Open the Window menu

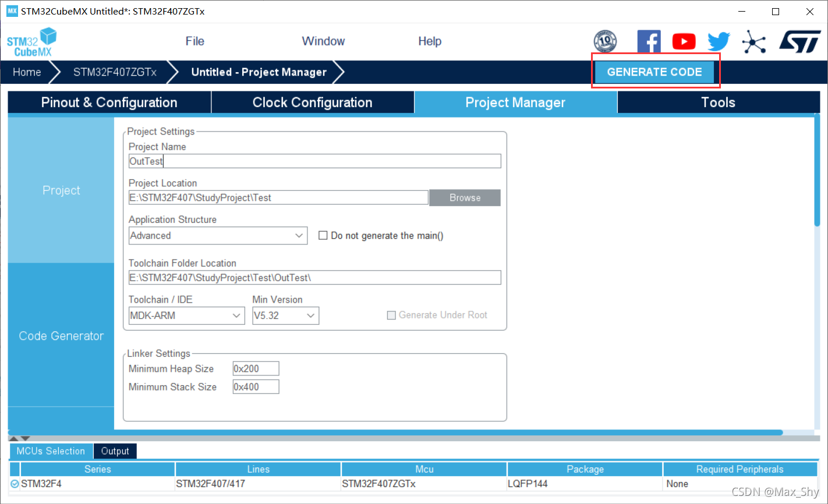tap(323, 41)
